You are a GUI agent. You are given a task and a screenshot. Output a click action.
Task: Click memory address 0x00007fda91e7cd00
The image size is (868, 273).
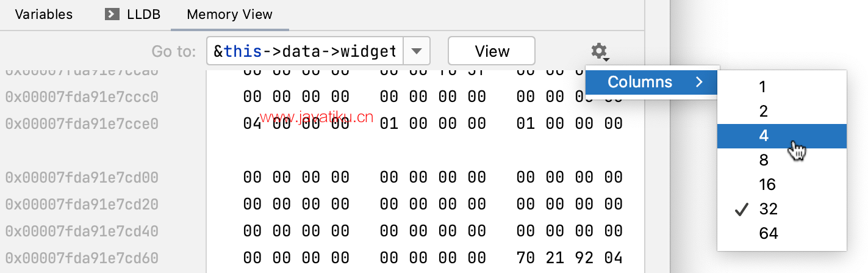click(x=82, y=178)
